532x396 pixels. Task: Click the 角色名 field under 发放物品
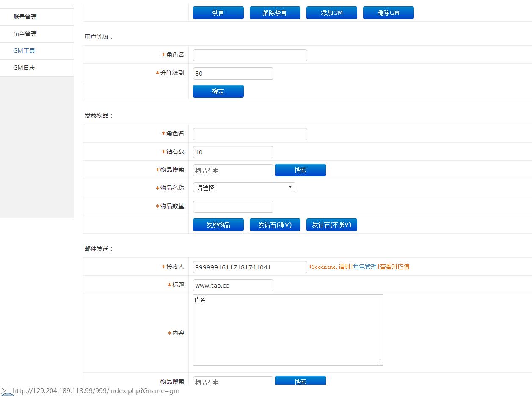click(x=250, y=134)
